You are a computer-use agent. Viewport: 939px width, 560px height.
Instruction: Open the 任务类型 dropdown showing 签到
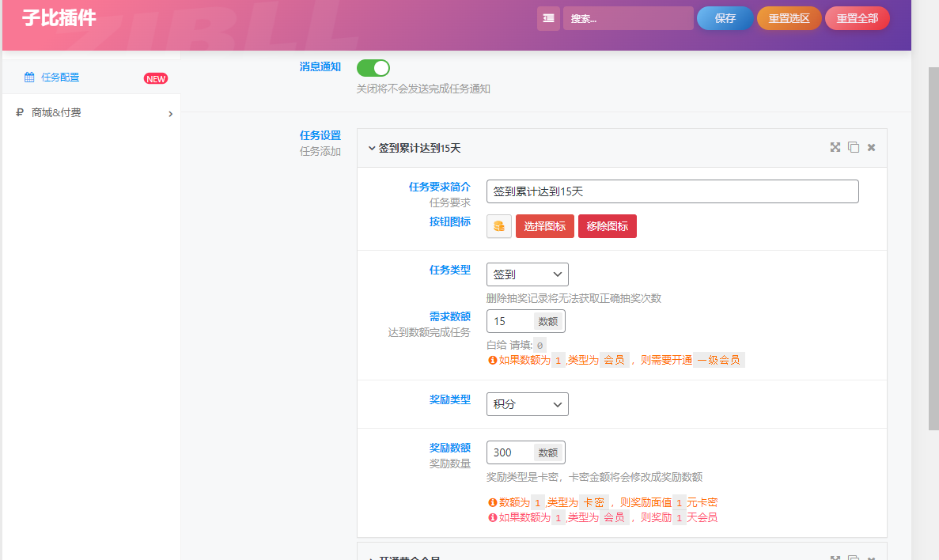click(527, 274)
